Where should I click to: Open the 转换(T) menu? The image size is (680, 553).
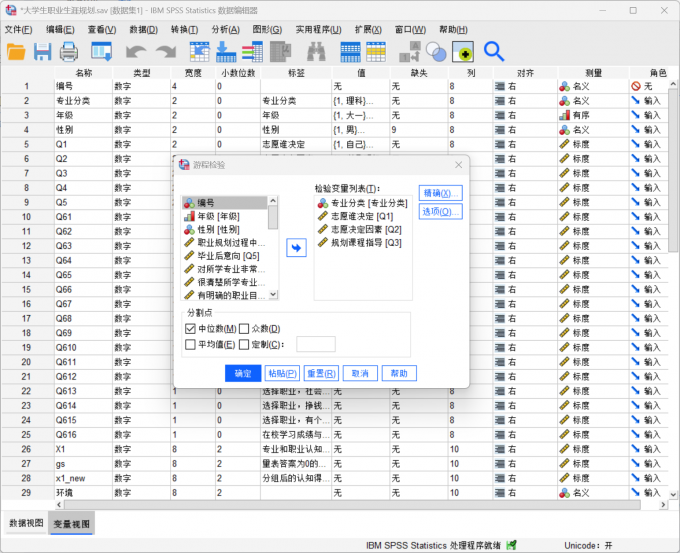coord(184,29)
